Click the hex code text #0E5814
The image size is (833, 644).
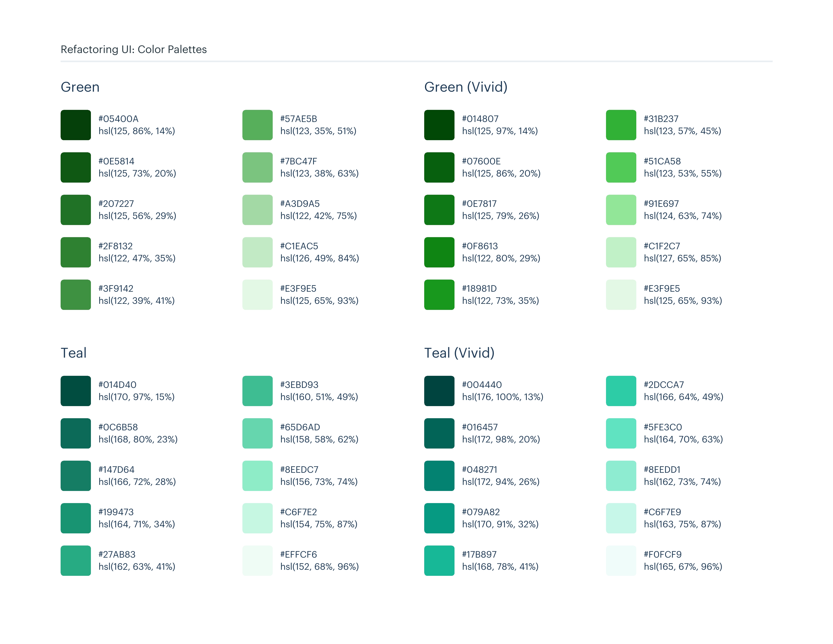pos(116,161)
